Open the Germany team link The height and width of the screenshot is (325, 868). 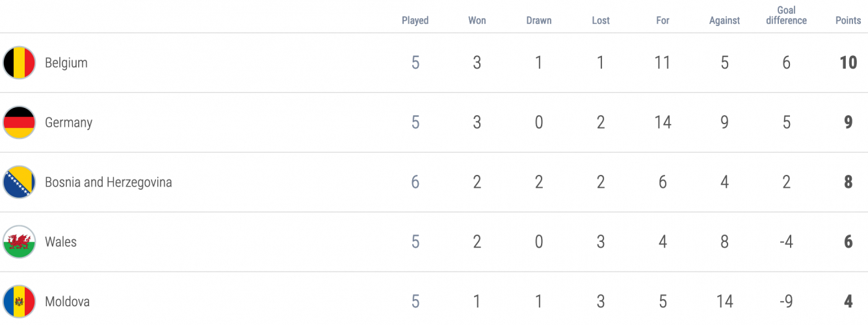tap(69, 123)
